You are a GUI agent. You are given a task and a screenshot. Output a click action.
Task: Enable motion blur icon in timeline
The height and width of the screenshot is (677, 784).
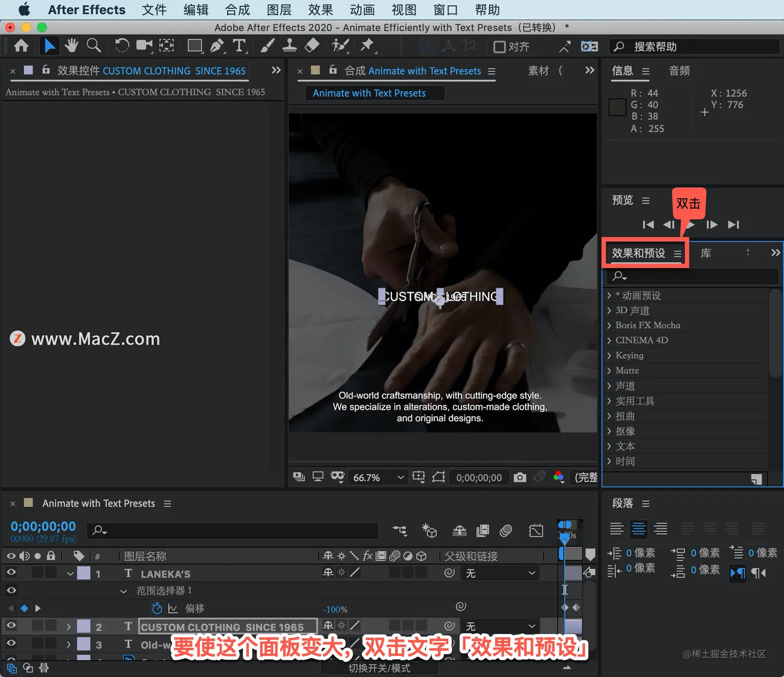506,530
